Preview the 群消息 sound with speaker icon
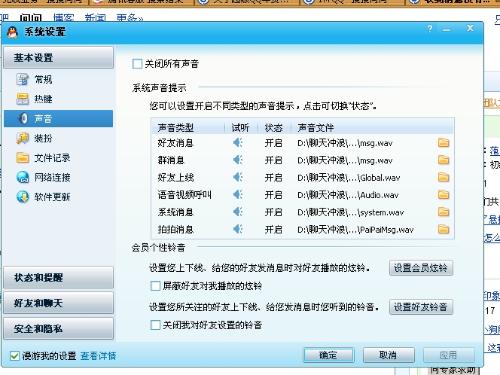Viewport: 500px width, 375px height. 237,160
